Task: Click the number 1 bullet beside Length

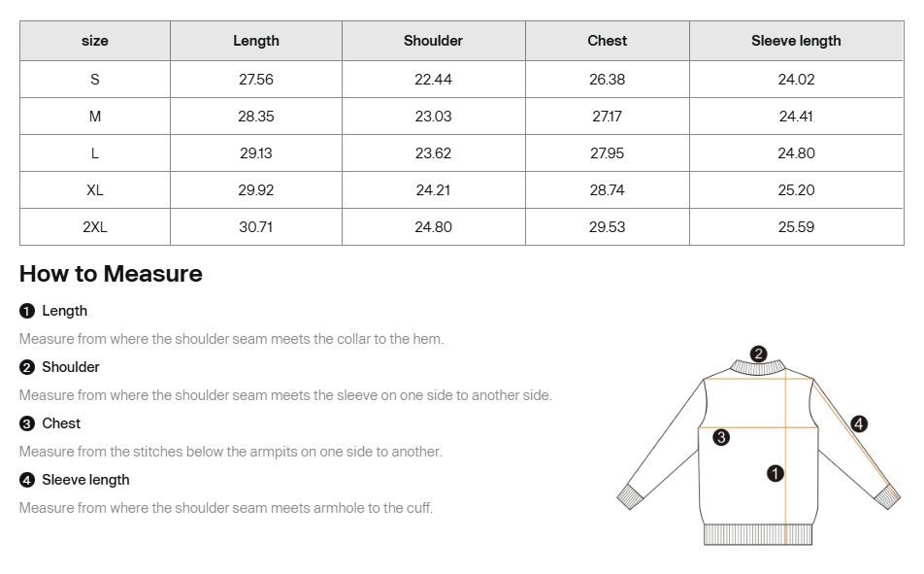Action: click(26, 311)
